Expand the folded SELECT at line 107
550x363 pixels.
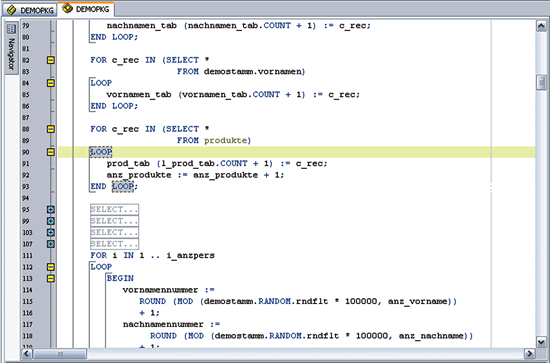pos(51,244)
